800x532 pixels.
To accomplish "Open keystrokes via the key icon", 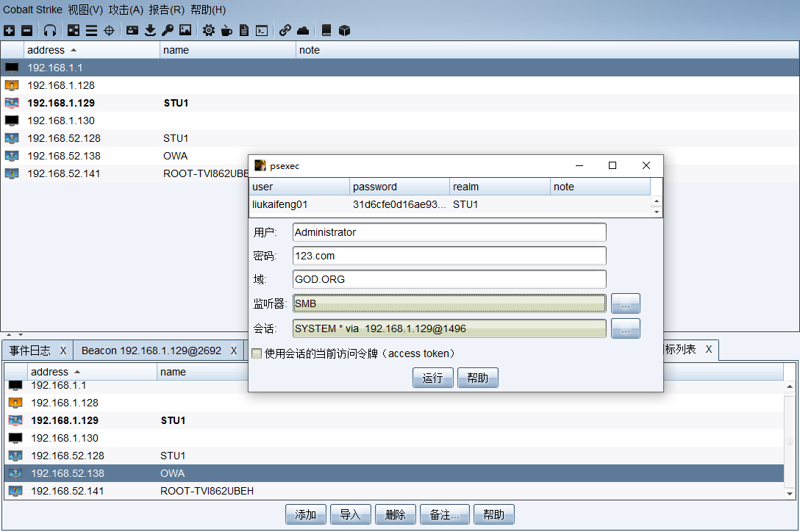I will 168,31.
